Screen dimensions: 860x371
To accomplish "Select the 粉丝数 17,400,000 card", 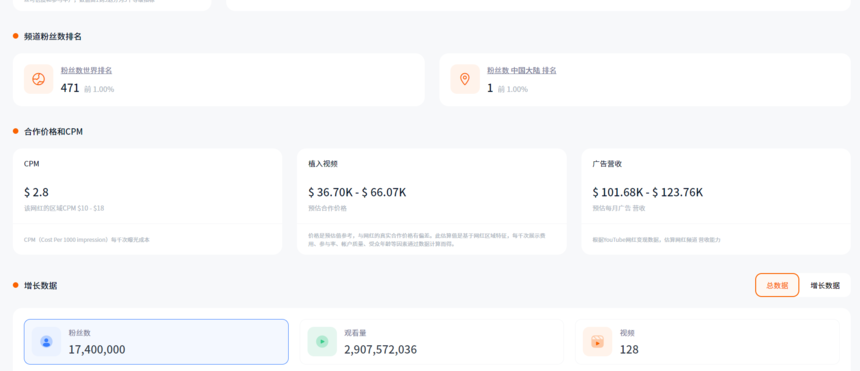I will pyautogui.click(x=156, y=342).
